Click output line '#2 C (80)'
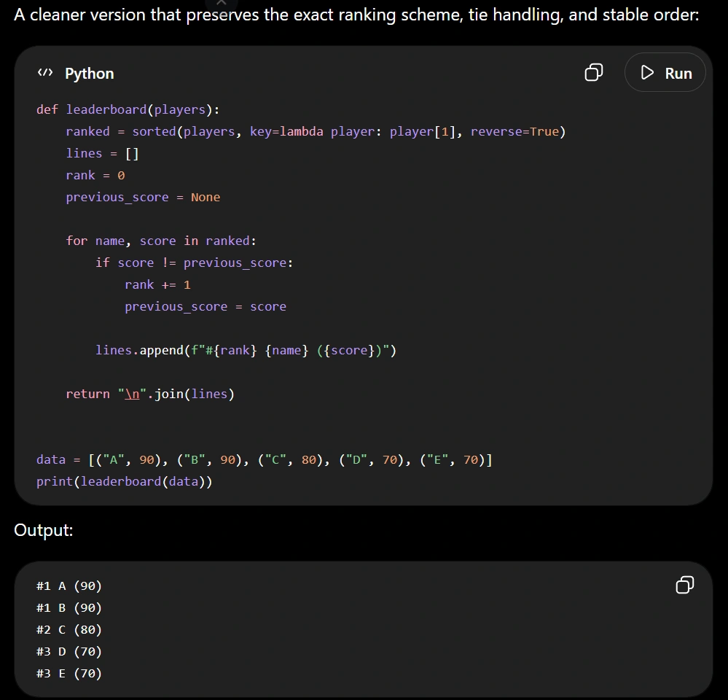 point(69,630)
